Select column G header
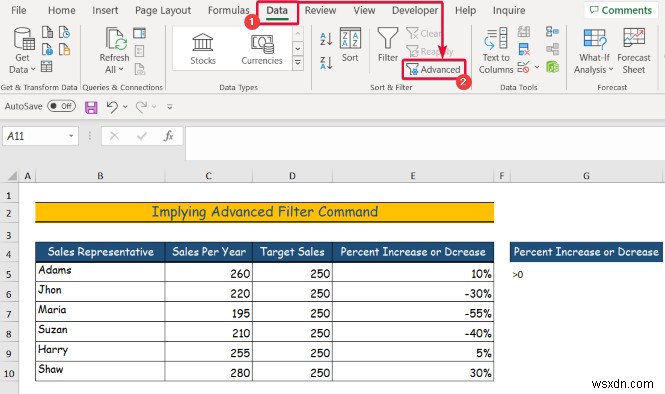Screen dimensions: 665x394 tap(586, 176)
